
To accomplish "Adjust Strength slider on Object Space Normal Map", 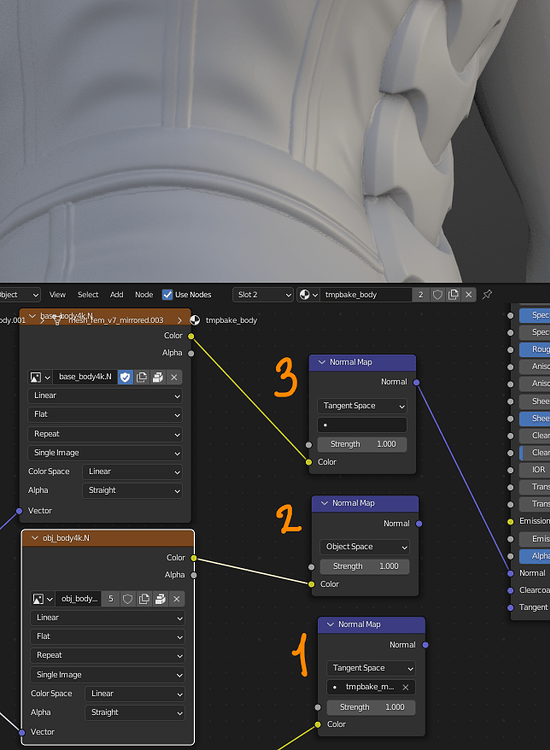I will tap(364, 566).
